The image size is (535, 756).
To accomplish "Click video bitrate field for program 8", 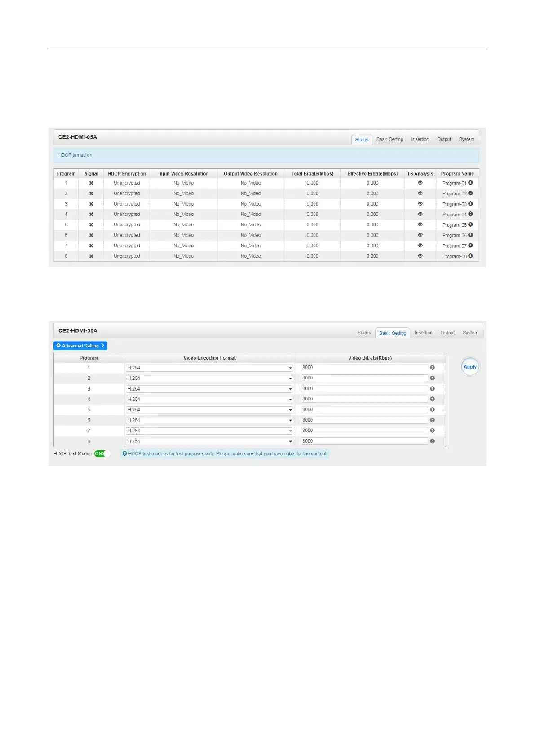I will tap(364, 441).
